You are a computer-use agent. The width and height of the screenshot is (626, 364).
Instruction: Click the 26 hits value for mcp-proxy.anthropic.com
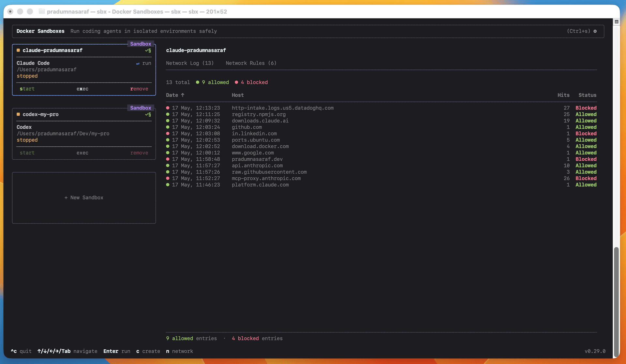[567, 178]
